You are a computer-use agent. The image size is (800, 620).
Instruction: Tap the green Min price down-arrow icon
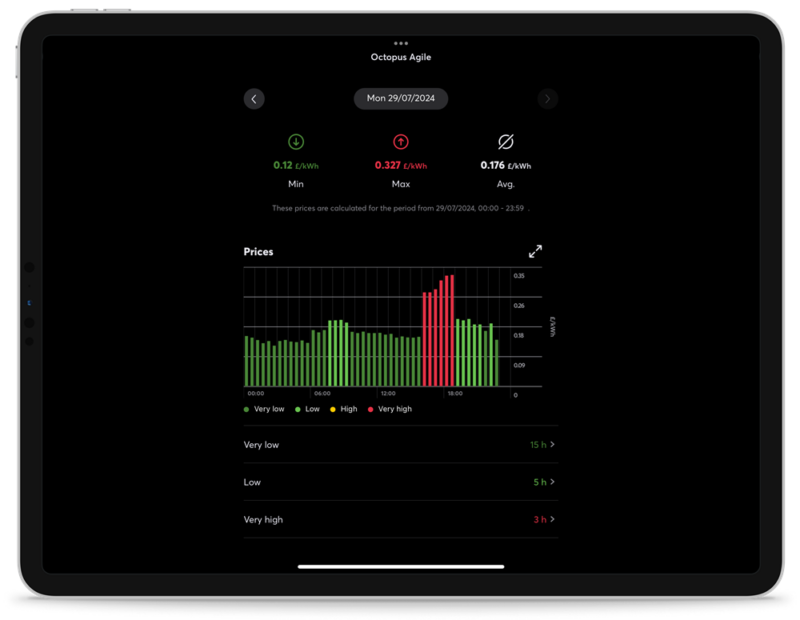pos(296,142)
